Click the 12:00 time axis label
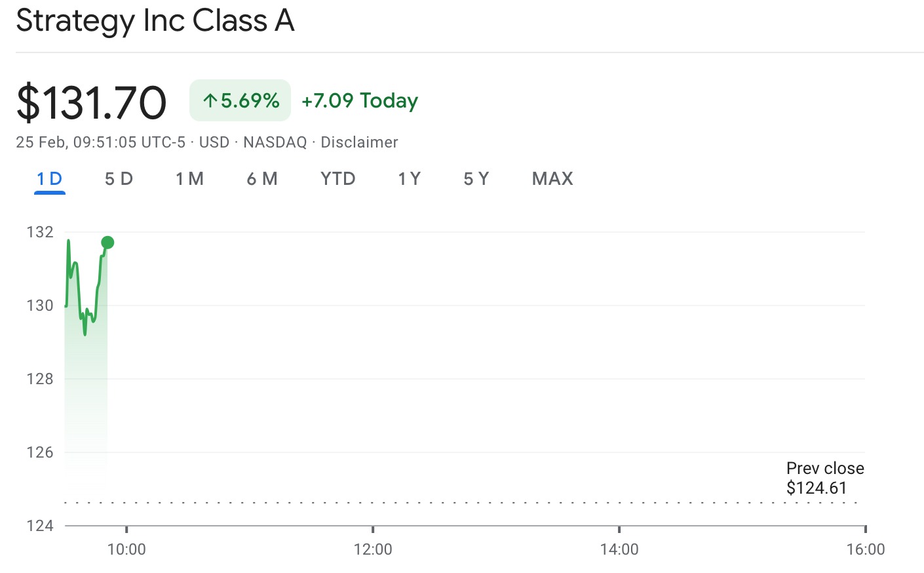924x573 pixels. (373, 549)
